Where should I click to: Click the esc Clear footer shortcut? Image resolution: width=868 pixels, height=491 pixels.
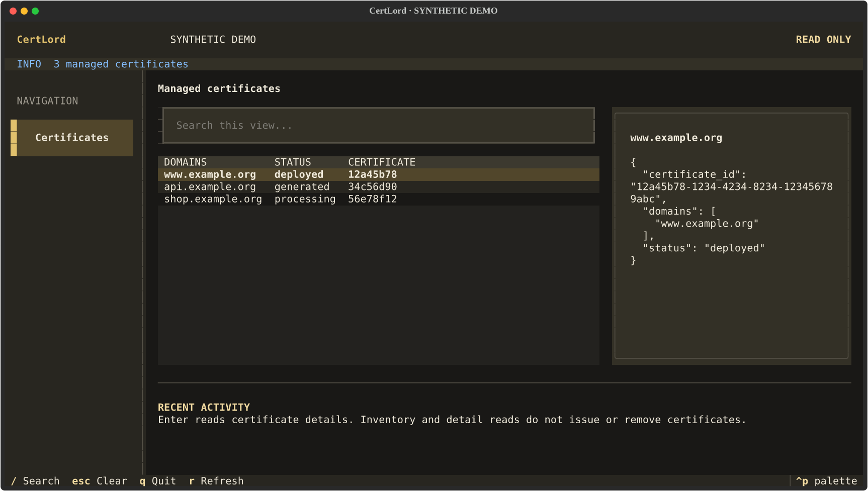pyautogui.click(x=100, y=481)
